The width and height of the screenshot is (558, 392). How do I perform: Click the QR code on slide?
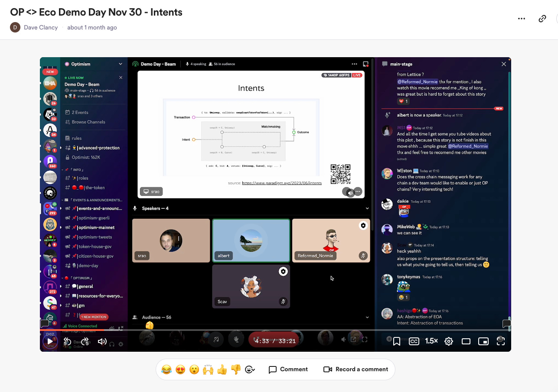pos(340,174)
